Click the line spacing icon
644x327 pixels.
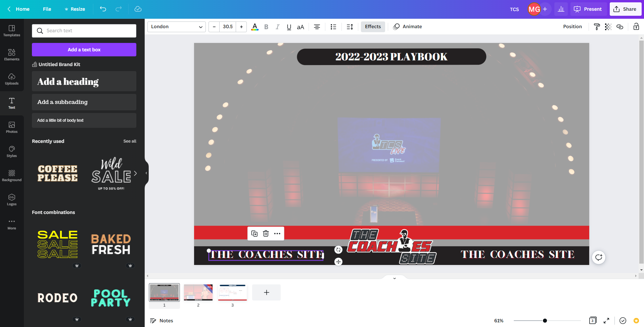pyautogui.click(x=350, y=27)
